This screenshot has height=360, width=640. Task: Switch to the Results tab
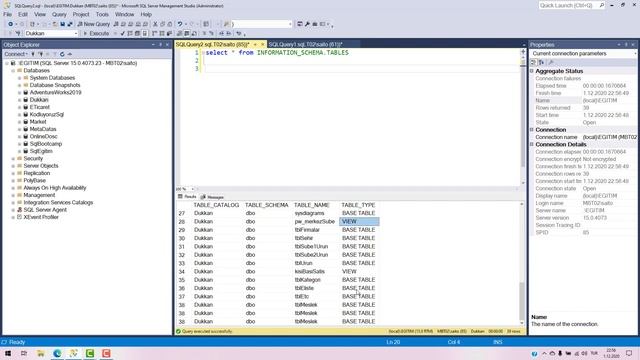tap(187, 197)
